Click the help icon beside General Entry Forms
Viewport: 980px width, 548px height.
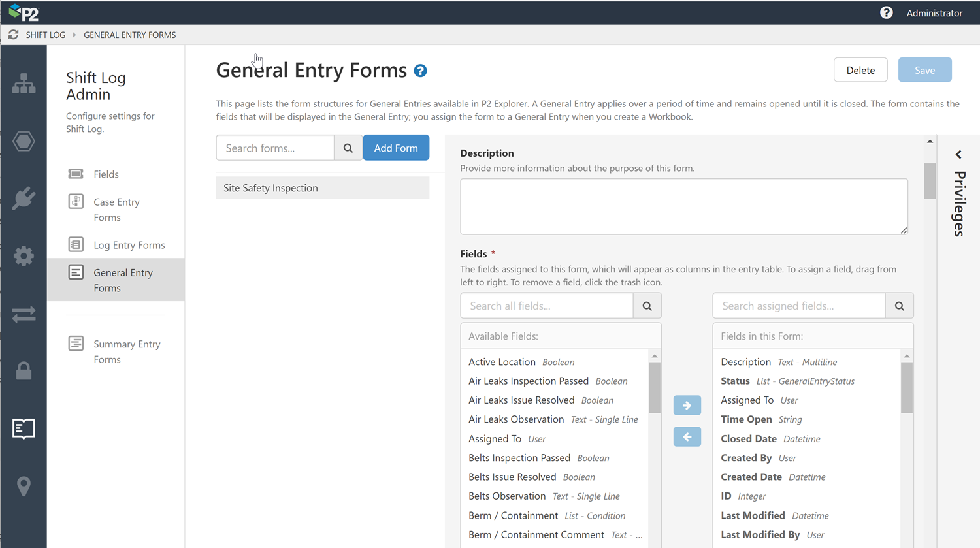[421, 71]
